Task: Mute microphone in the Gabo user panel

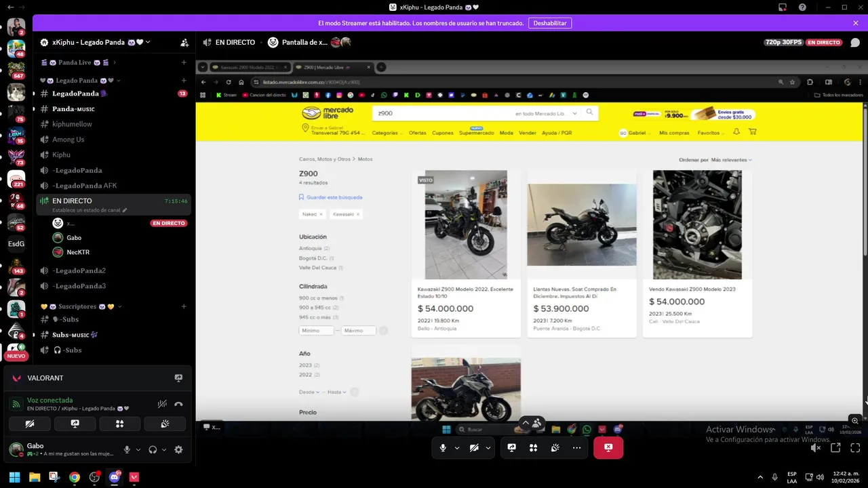Action: pyautogui.click(x=127, y=449)
